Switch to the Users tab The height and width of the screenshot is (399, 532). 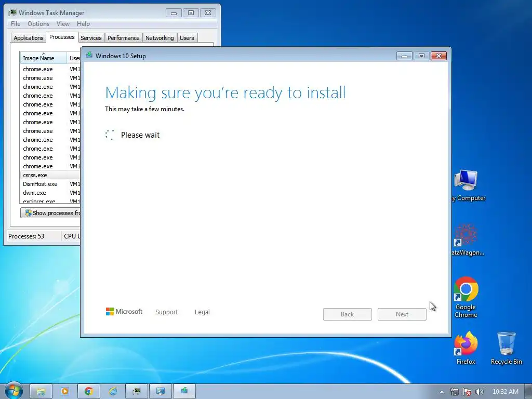click(187, 37)
